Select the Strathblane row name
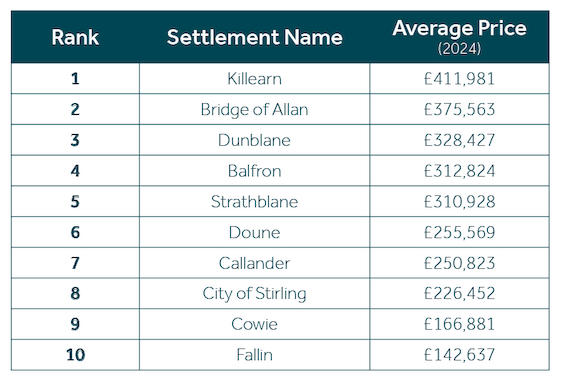The height and width of the screenshot is (382, 564). (x=254, y=201)
